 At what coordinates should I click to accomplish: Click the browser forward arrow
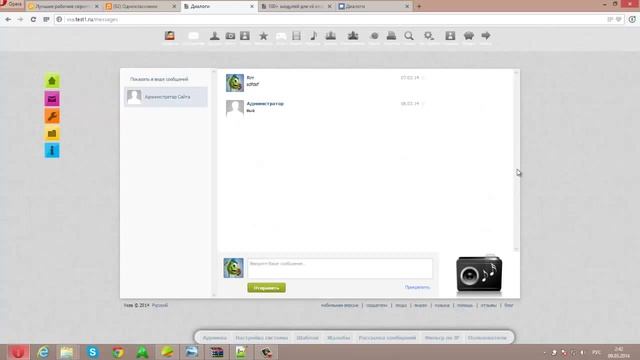pyautogui.click(x=20, y=19)
